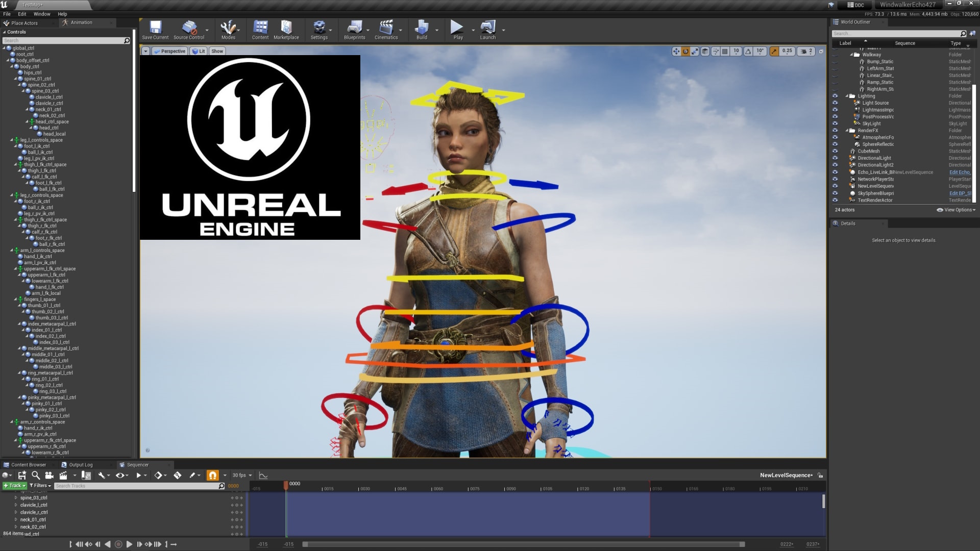Collapse the Lighting folder in World Outliner

click(847, 96)
